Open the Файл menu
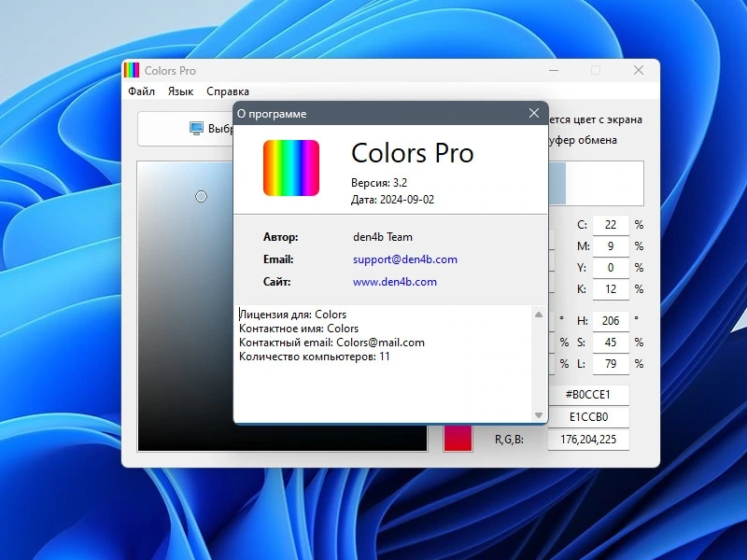The width and height of the screenshot is (747, 560). tap(141, 91)
